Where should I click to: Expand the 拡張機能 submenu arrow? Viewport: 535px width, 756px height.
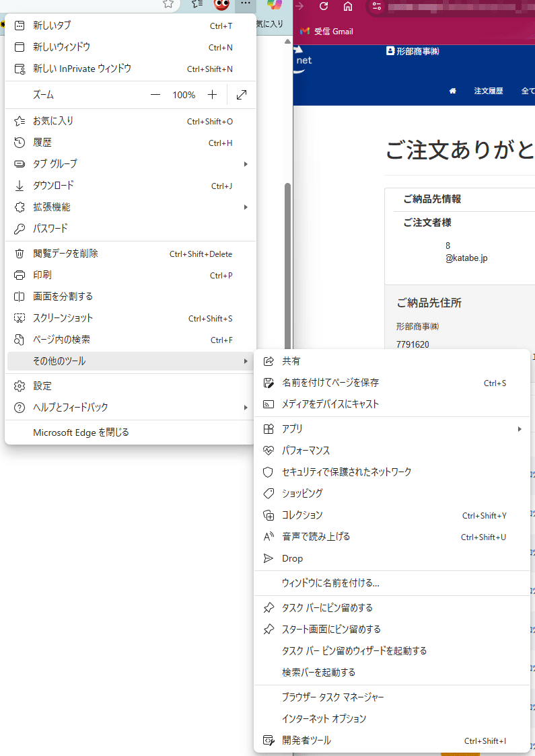[x=246, y=207]
